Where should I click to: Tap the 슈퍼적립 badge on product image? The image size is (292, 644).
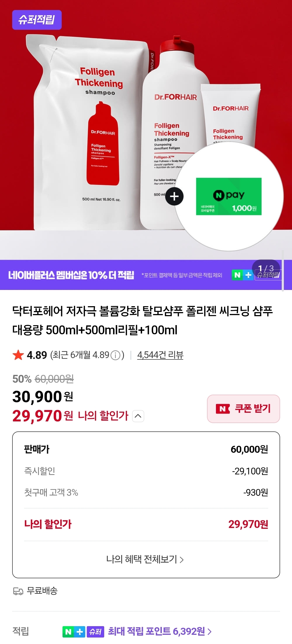pos(37,20)
